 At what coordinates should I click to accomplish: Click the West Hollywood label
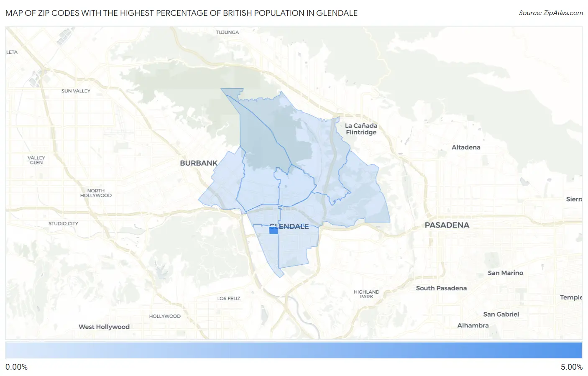(104, 327)
